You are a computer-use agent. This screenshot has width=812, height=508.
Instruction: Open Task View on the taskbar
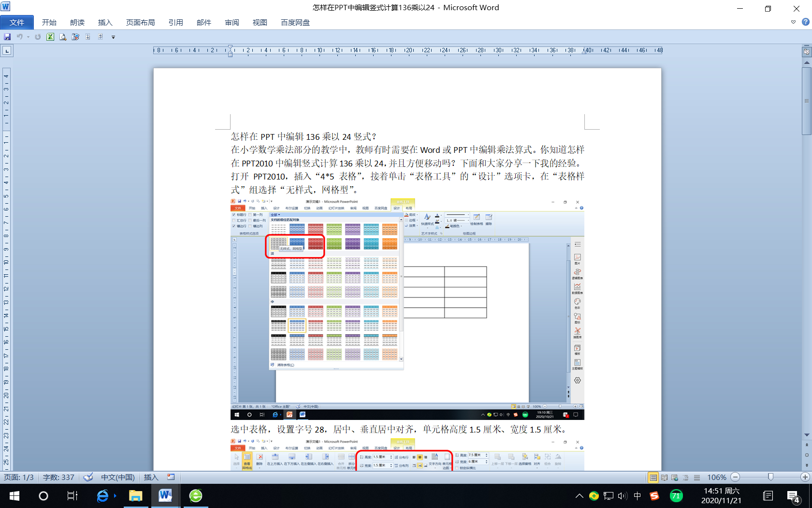pos(72,496)
